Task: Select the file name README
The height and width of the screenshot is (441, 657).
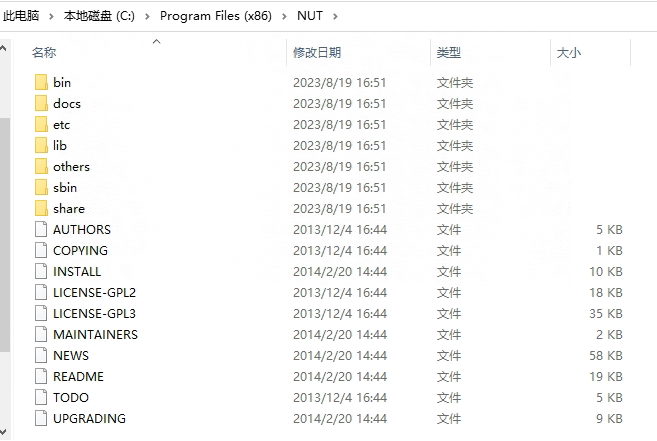Action: 78,376
